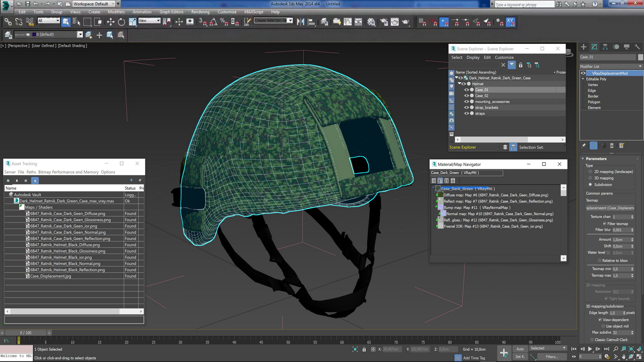Click the Hierarchy panel tab icon
Viewport: 644px width, 362px height.
(605, 47)
